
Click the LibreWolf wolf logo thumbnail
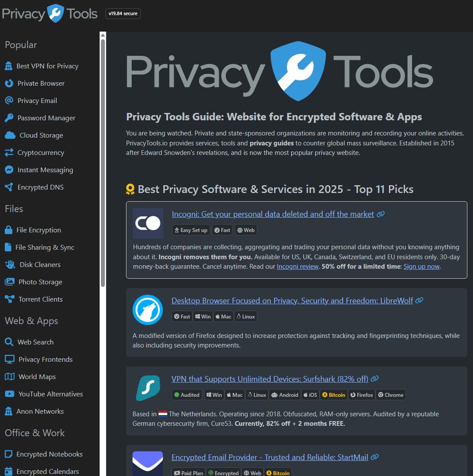(x=148, y=310)
